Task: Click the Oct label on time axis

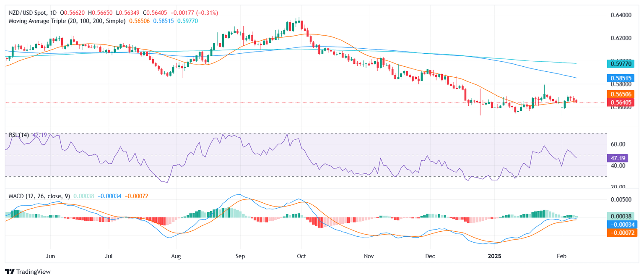Action: [x=301, y=255]
